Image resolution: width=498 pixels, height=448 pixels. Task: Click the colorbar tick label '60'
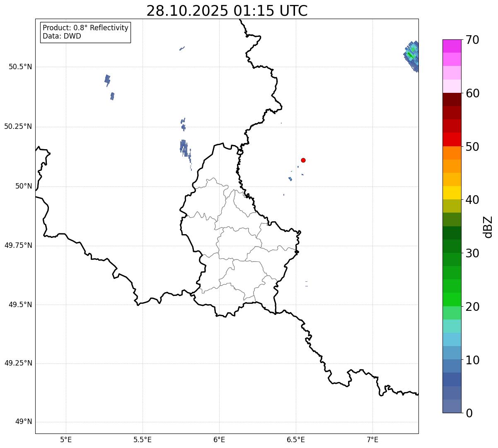tap(472, 94)
